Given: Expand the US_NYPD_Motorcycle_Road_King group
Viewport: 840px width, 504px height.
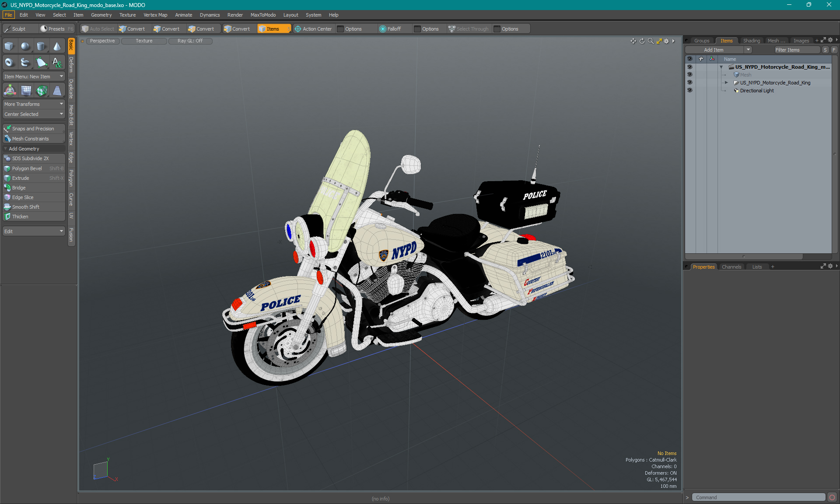Looking at the screenshot, I should tap(726, 83).
